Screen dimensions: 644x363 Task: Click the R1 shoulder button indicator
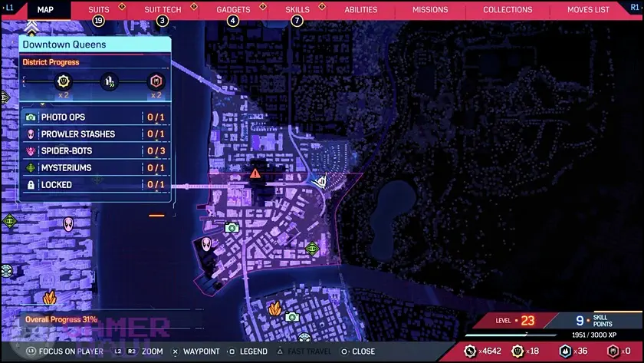pyautogui.click(x=634, y=8)
